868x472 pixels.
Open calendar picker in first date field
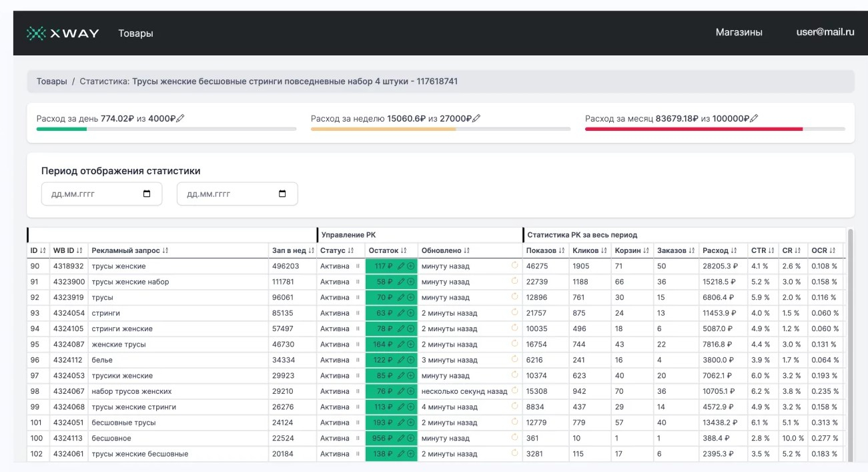[x=147, y=194]
